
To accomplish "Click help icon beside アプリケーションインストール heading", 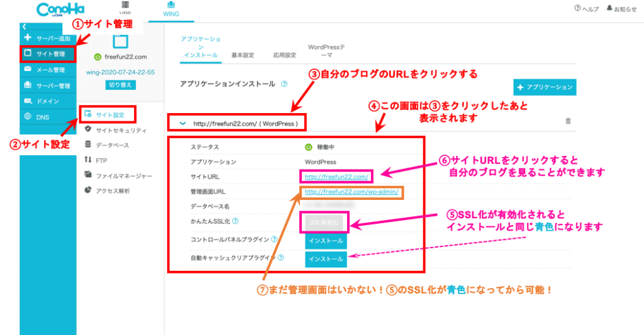I will [x=284, y=84].
